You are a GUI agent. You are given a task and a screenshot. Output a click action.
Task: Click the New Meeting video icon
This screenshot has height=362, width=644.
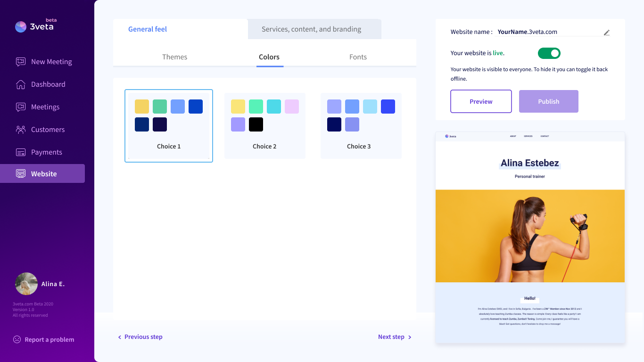coord(21,62)
